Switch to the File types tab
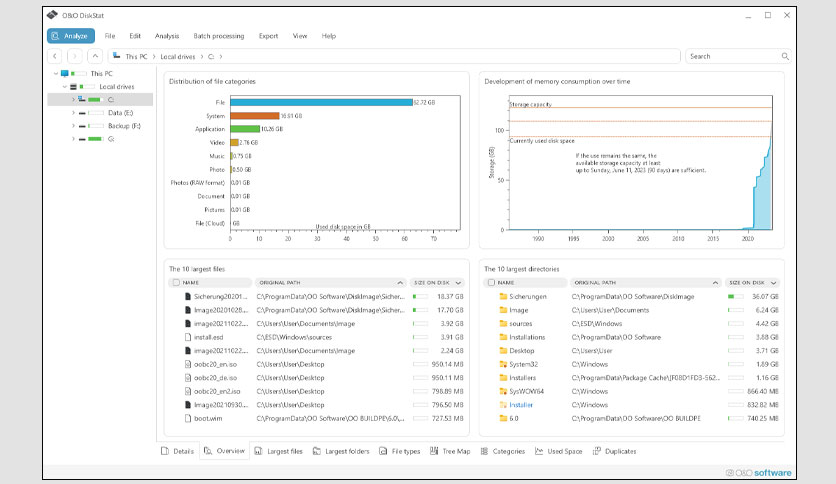Image resolution: width=836 pixels, height=484 pixels. coord(400,451)
